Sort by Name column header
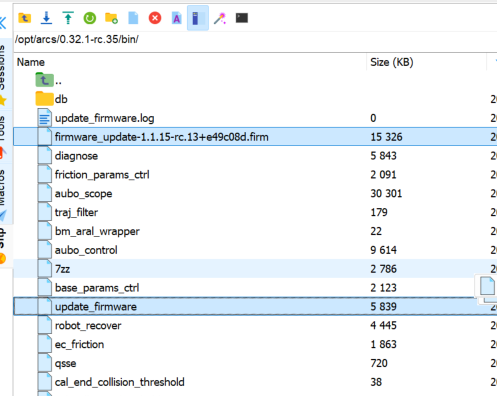 click(31, 62)
